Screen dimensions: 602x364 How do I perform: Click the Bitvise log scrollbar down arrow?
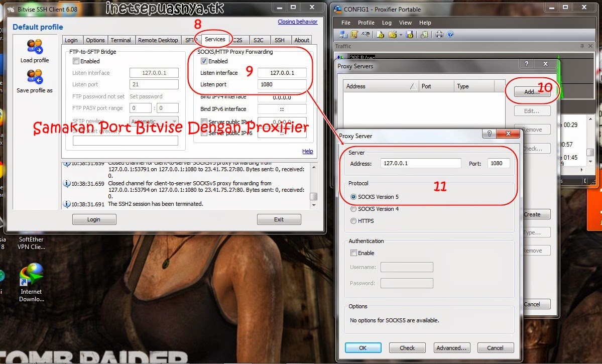pos(314,205)
